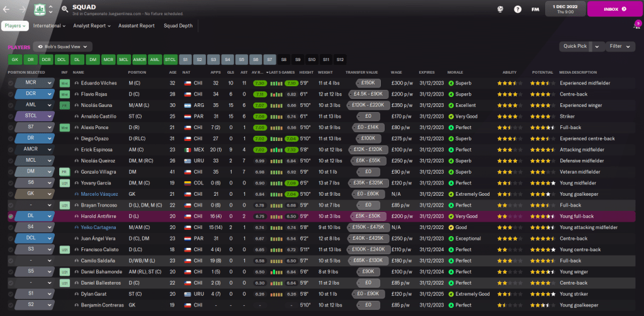The height and width of the screenshot is (316, 644).
Task: Click the club badge icon
Action: tap(39, 9)
